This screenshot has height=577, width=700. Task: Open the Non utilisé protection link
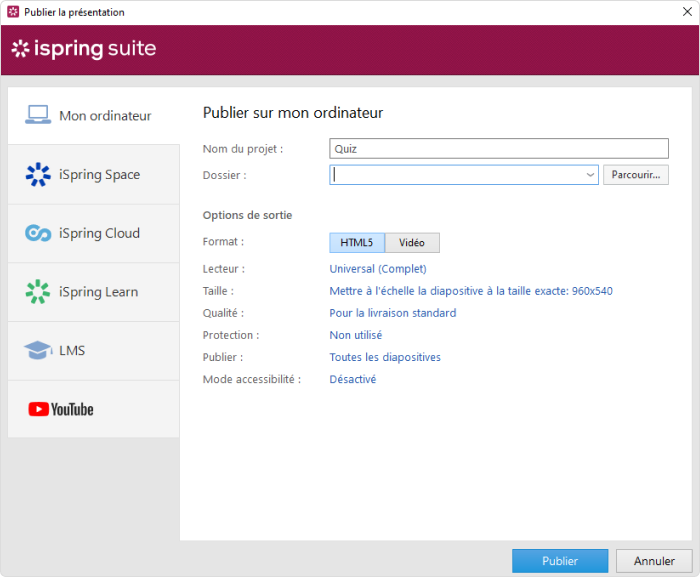(x=356, y=335)
